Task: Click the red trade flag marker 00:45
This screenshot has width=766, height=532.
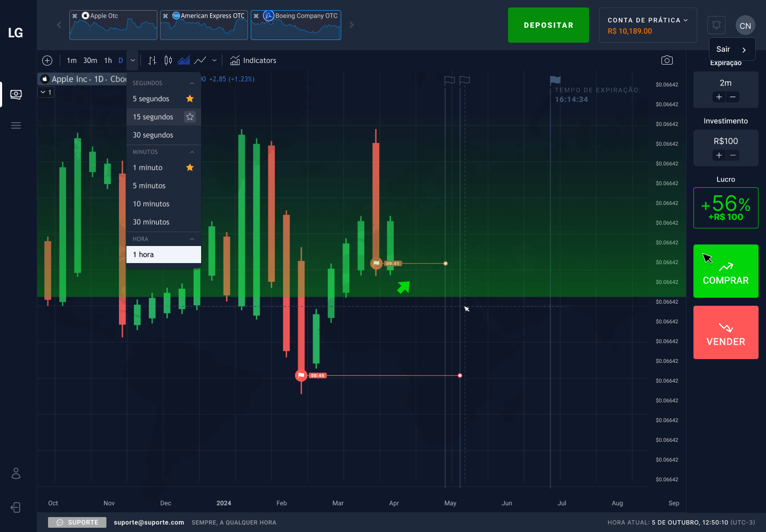Action: (301, 376)
